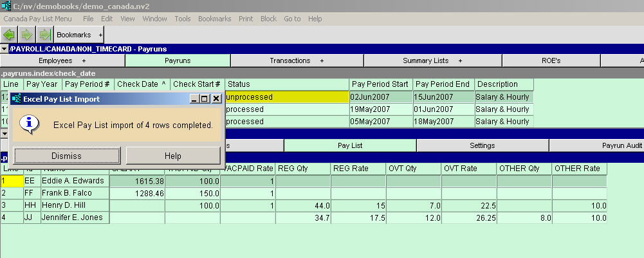The width and height of the screenshot is (644, 258).
Task: Expand the Summary Lists tab menu
Action: [460, 60]
